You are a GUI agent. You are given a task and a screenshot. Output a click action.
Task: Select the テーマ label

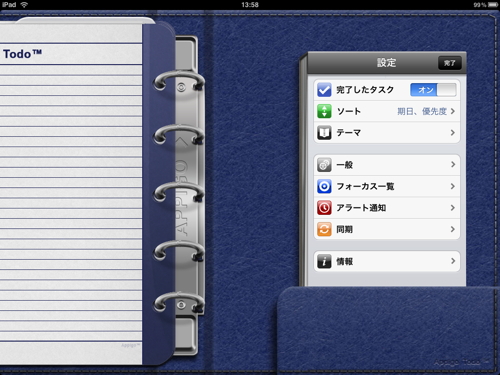[349, 133]
